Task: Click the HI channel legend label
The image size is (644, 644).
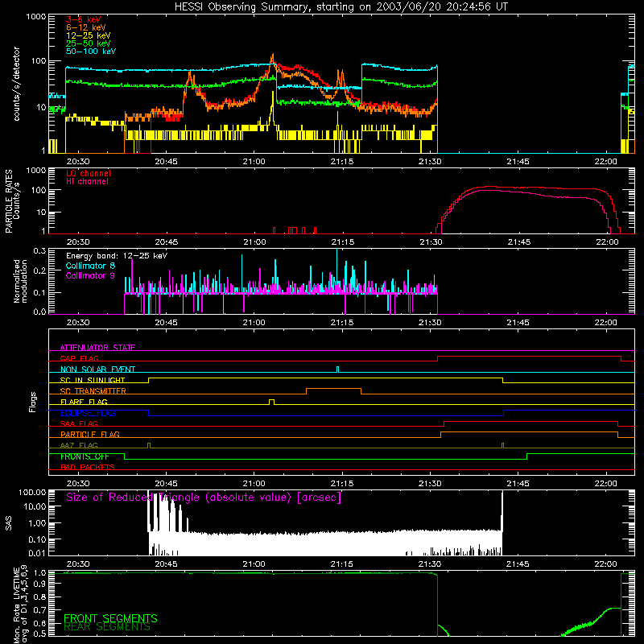Action: [87, 182]
